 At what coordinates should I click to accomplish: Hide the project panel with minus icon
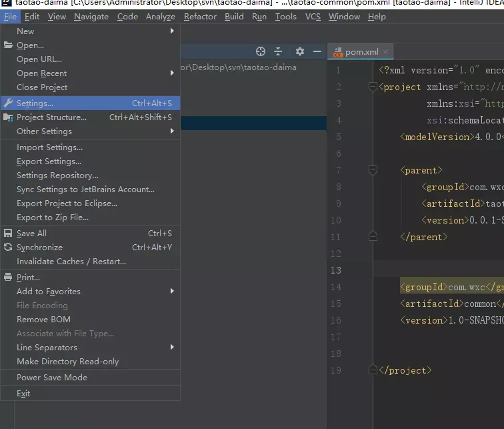(317, 51)
